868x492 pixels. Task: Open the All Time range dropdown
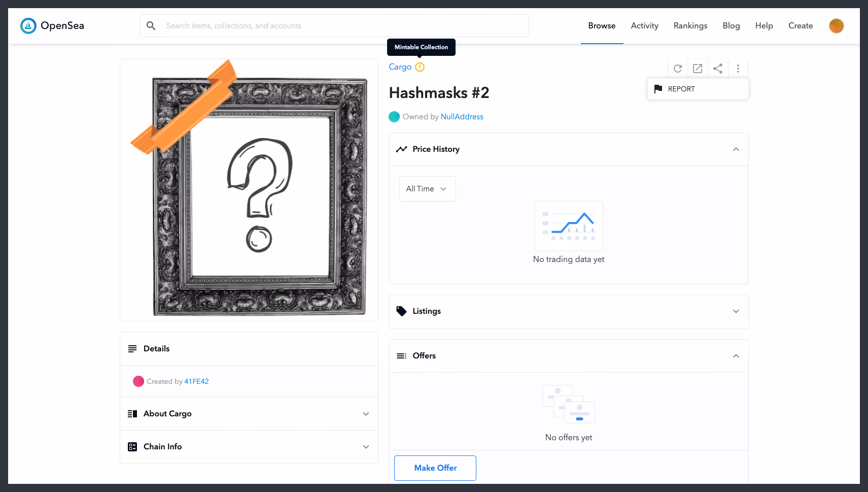pyautogui.click(x=427, y=189)
